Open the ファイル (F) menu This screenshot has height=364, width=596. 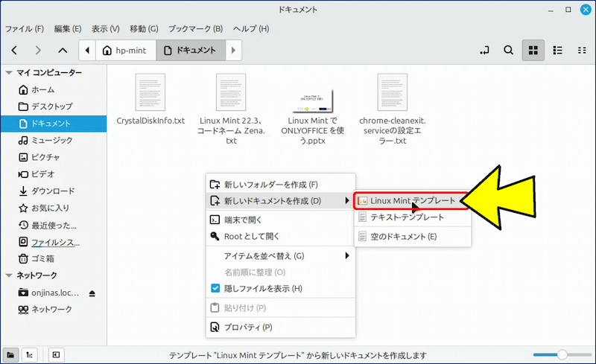pos(25,29)
